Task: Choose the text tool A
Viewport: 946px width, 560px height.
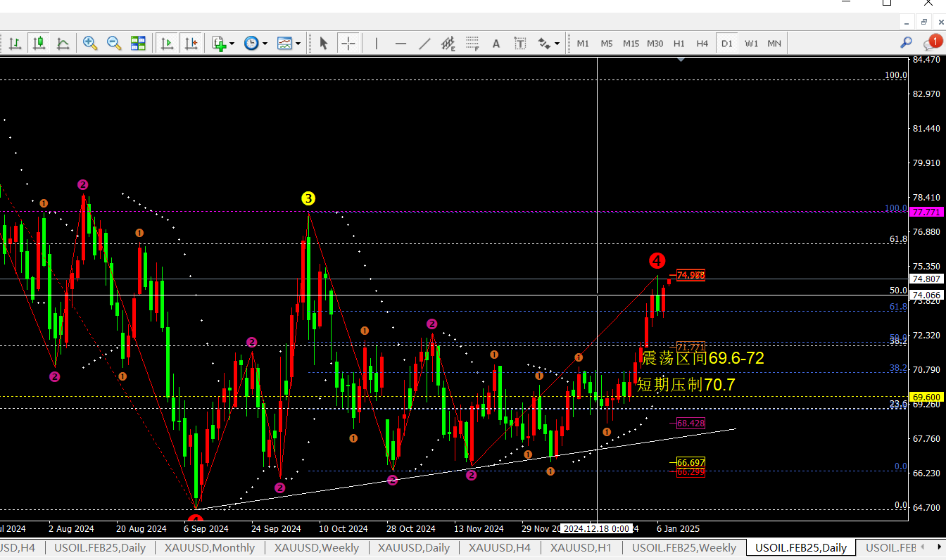Action: pos(496,44)
